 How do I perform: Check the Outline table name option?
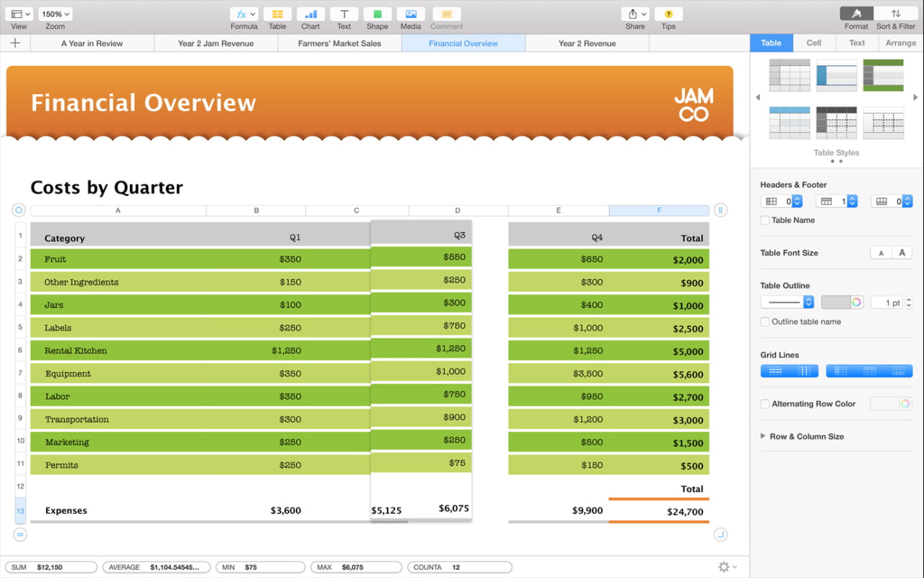pyautogui.click(x=765, y=322)
